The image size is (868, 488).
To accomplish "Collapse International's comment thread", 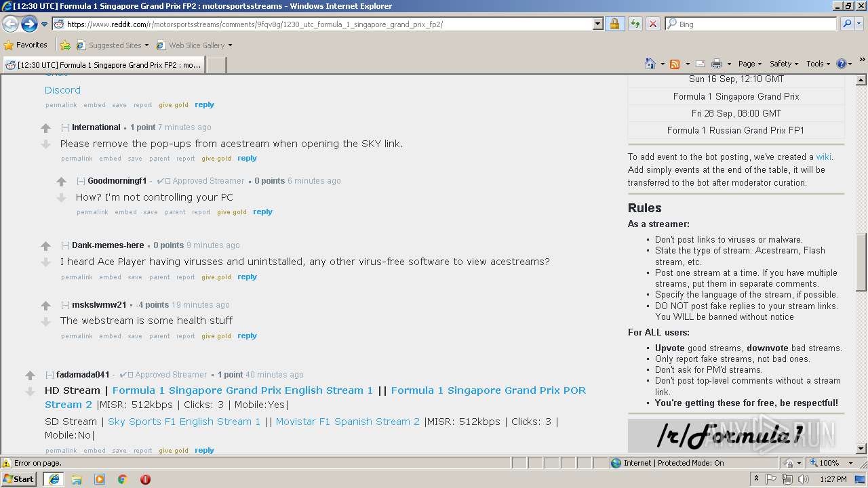I will point(65,127).
